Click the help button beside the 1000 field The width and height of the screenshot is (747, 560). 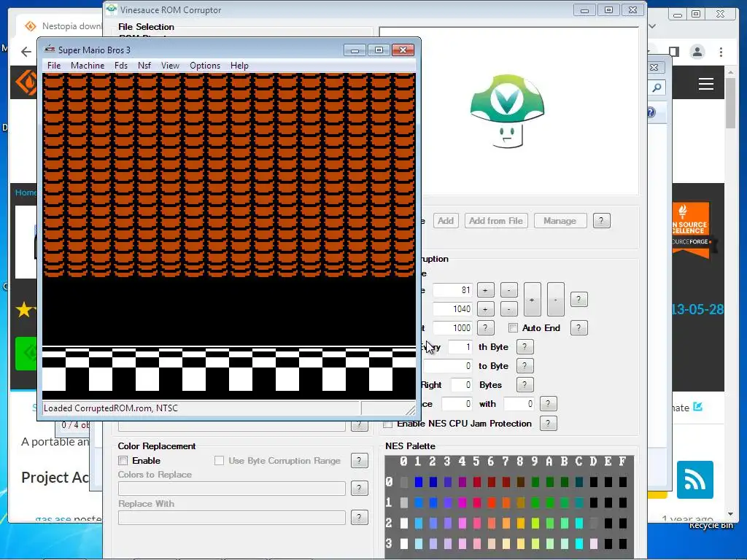point(485,328)
